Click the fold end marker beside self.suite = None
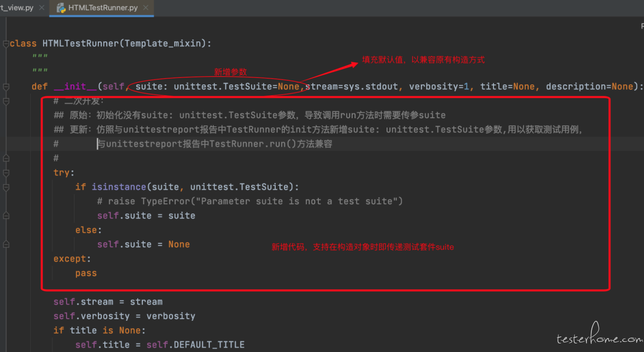This screenshot has height=352, width=644. click(x=6, y=245)
